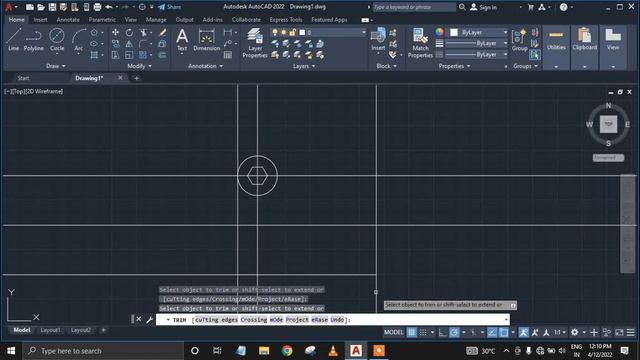Toggle drawing grid display in status bar
This screenshot has height=360, width=640.
[x=412, y=332]
